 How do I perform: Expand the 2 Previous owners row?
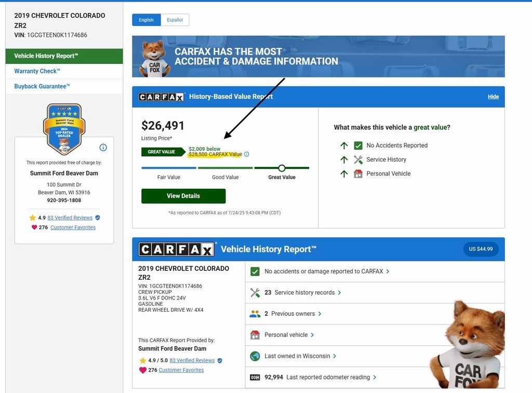tap(320, 314)
